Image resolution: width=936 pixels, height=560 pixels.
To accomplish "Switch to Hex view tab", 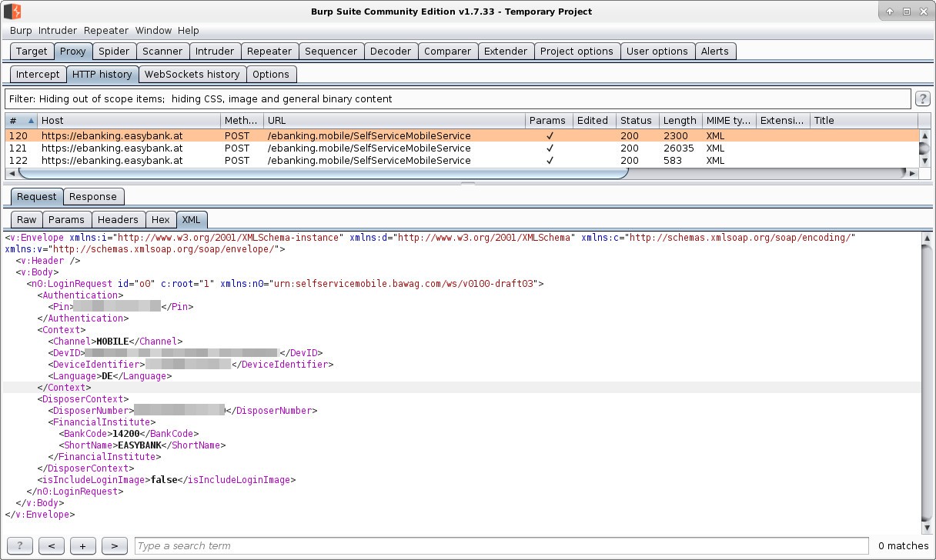I will tap(161, 220).
